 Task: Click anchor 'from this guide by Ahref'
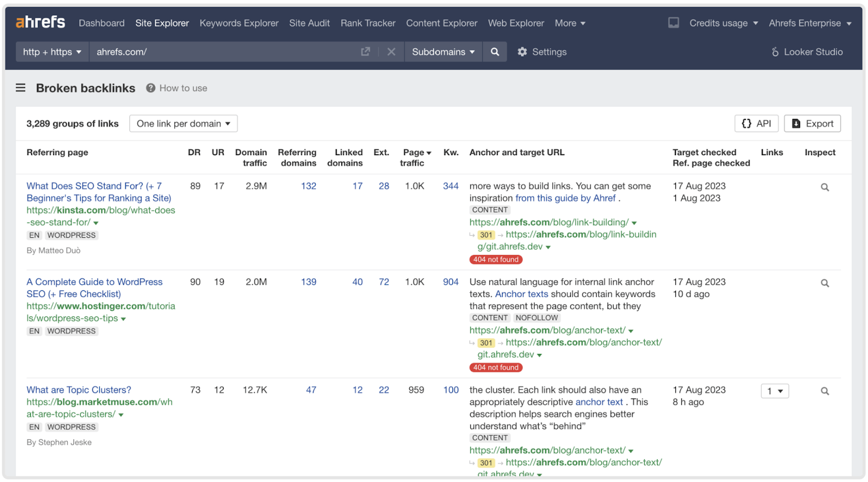click(565, 198)
